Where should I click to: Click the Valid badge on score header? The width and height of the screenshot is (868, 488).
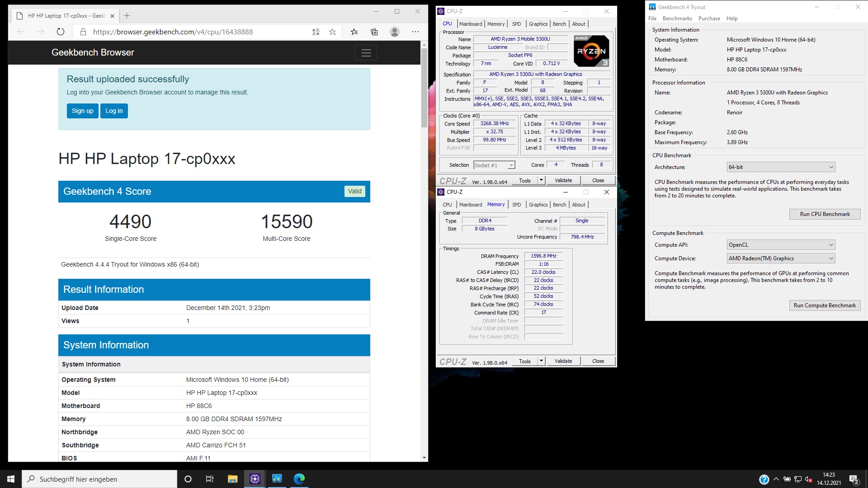pos(355,192)
